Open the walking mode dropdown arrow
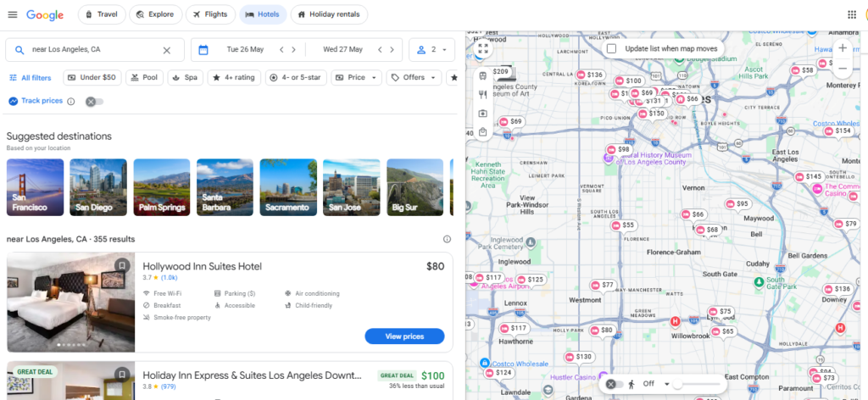Screen dimensions: 868x400 [667, 384]
